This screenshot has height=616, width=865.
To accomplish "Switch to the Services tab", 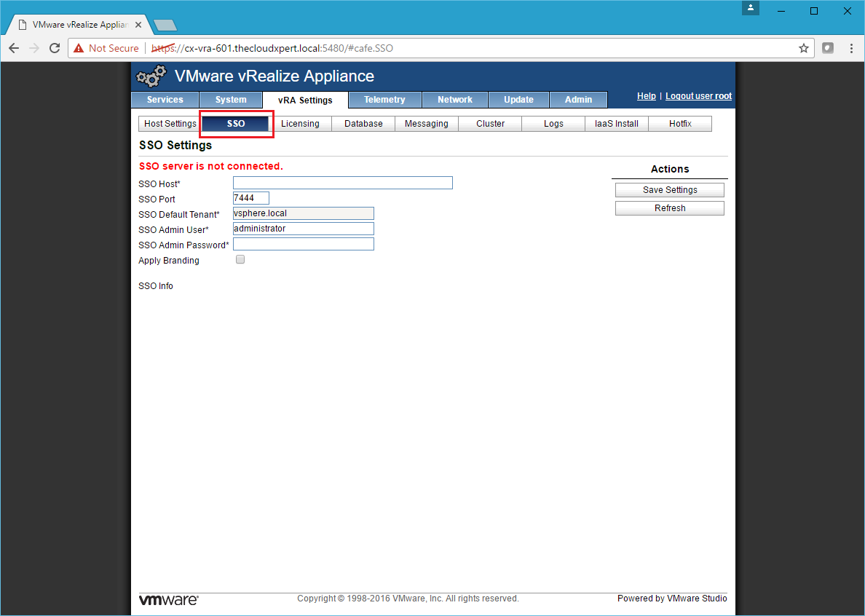I will [165, 100].
